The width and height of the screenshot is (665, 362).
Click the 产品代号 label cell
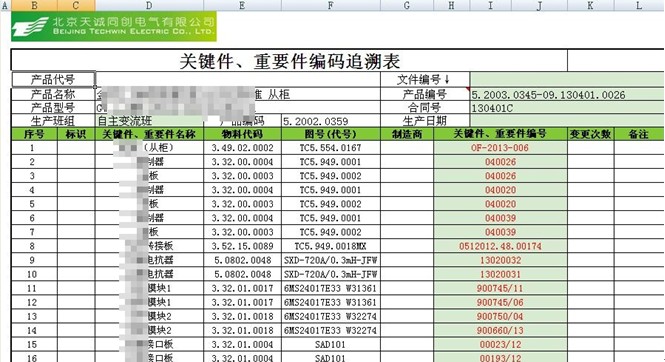(x=53, y=79)
